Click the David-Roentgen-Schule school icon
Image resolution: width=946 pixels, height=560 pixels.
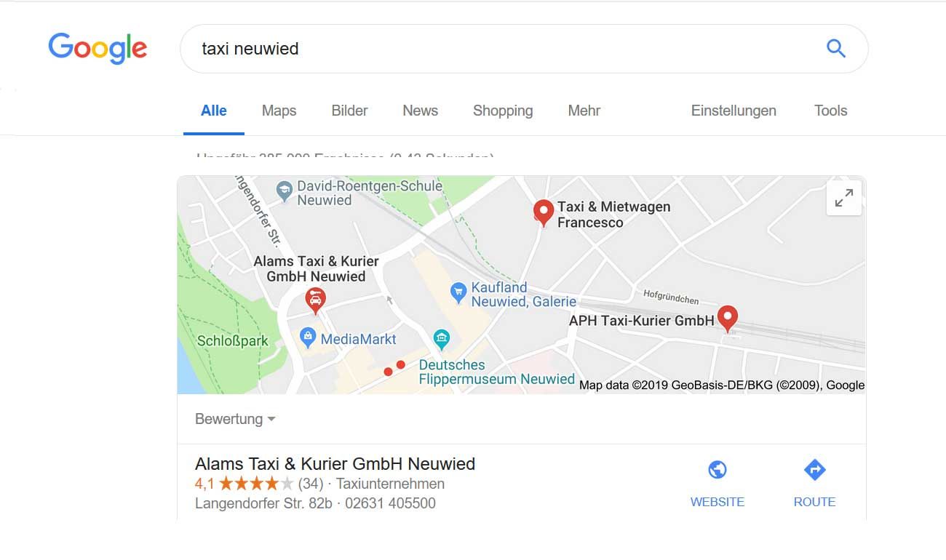click(x=285, y=191)
